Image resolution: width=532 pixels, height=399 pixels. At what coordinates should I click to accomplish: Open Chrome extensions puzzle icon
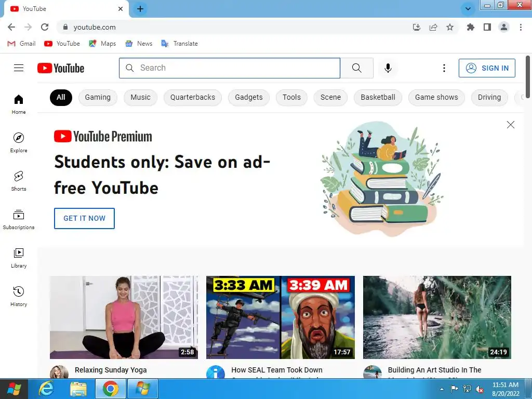click(471, 27)
